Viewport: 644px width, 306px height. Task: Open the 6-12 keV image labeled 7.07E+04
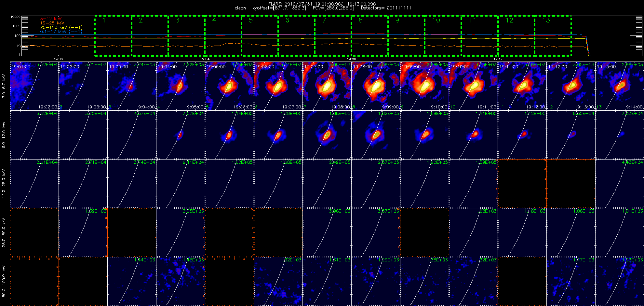click(x=181, y=135)
